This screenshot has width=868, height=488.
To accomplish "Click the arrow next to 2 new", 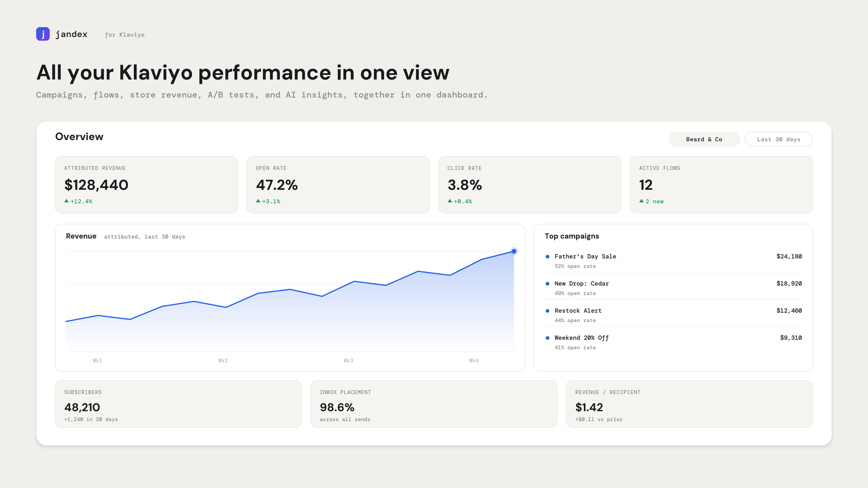I will click(x=642, y=201).
